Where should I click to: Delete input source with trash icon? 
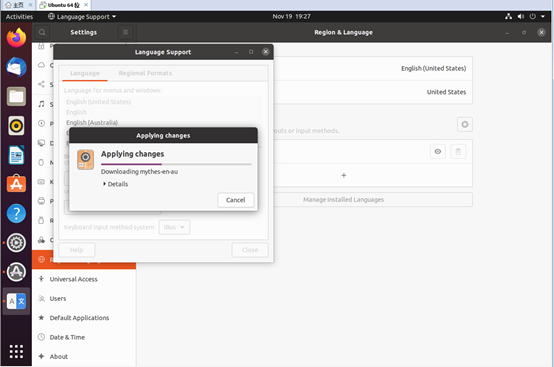(458, 152)
